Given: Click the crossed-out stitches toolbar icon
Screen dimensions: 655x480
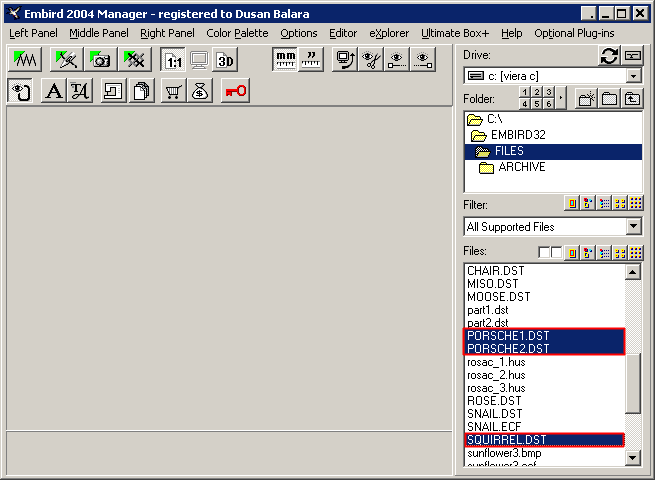Looking at the screenshot, I should click(x=135, y=60).
